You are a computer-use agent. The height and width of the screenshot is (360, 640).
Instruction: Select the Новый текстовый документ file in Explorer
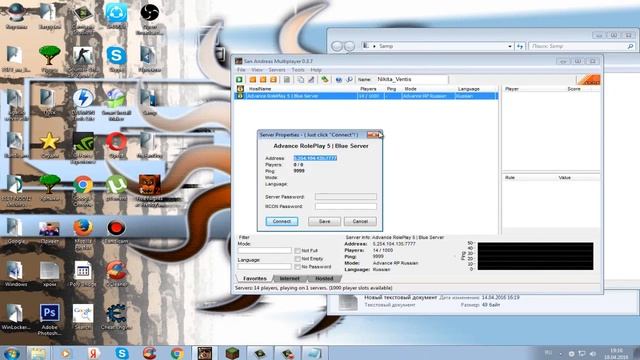click(x=400, y=298)
